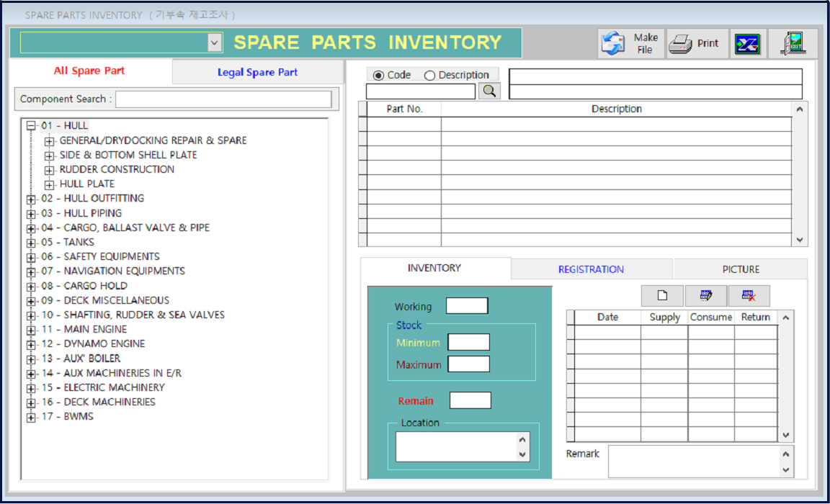Click the Return column header
This screenshot has width=830, height=504.
[755, 318]
